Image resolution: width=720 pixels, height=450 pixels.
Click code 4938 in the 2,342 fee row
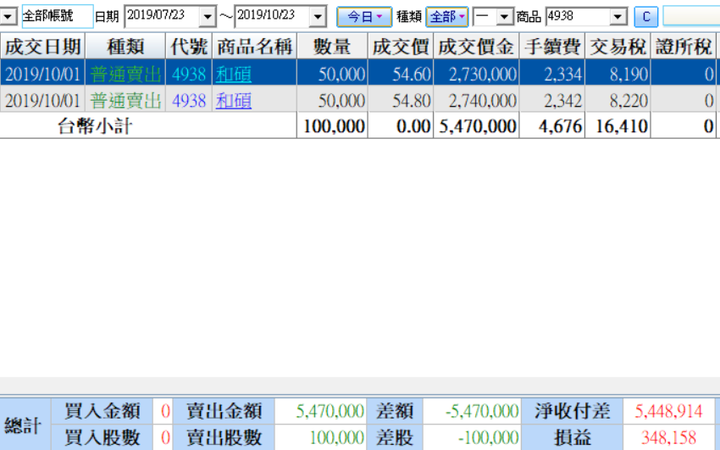click(189, 101)
